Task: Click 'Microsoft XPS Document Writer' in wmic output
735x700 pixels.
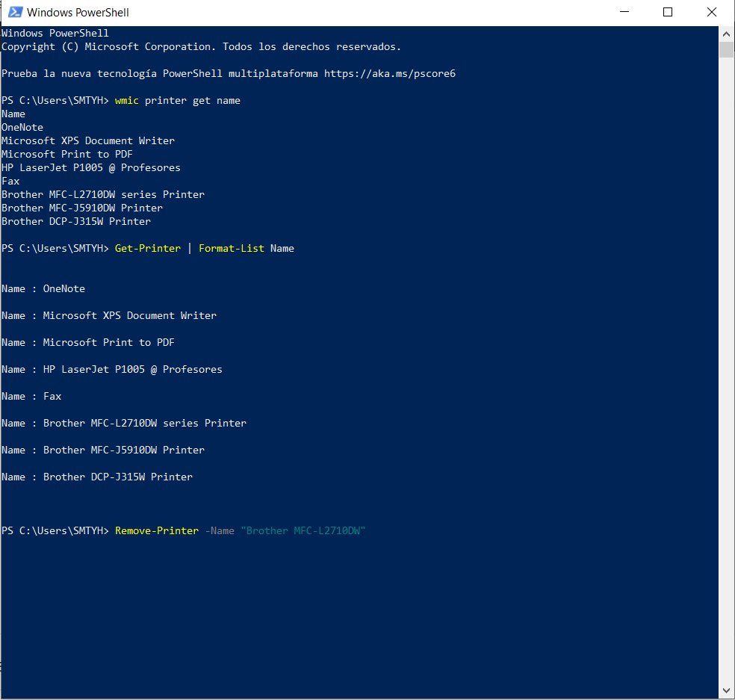Action: (x=88, y=140)
